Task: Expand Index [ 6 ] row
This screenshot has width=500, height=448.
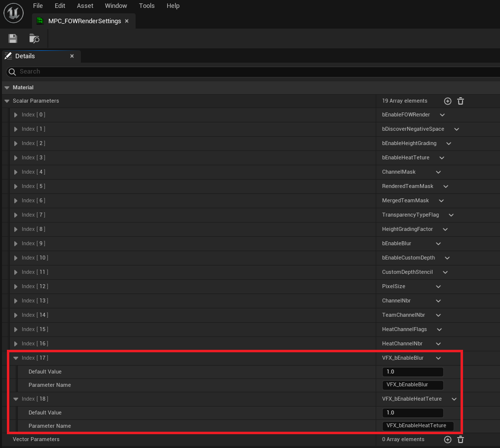Action: pyautogui.click(x=16, y=201)
